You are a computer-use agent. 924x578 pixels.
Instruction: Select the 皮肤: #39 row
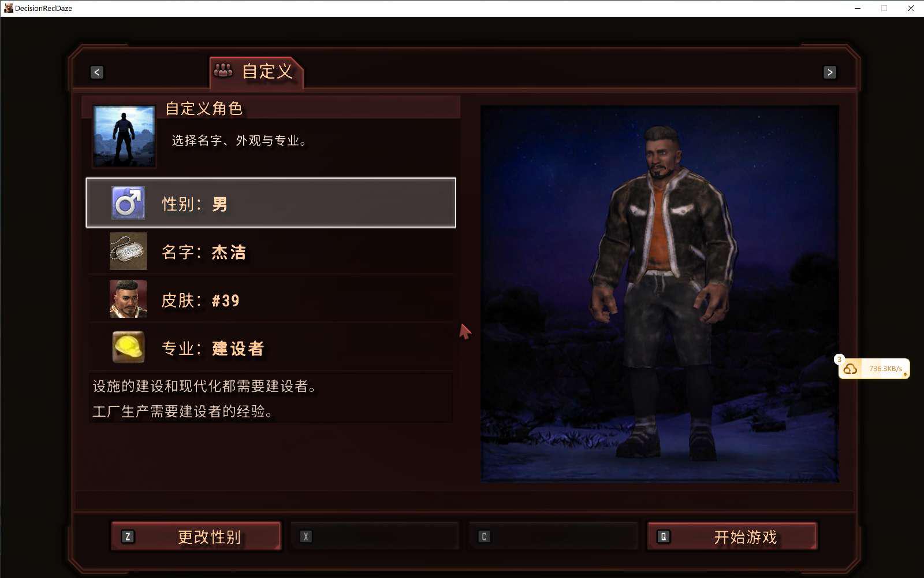coord(271,299)
